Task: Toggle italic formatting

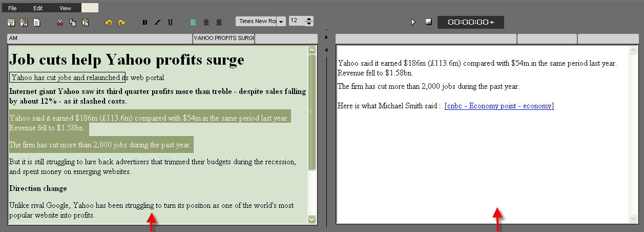Action: [157, 23]
